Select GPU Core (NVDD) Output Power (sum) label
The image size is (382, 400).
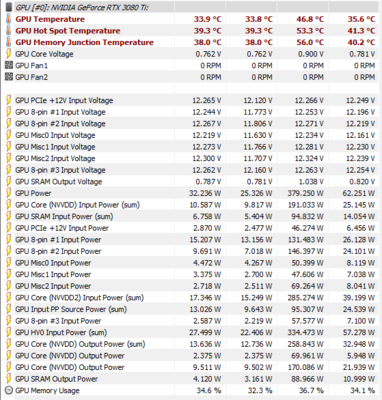pos(80,344)
